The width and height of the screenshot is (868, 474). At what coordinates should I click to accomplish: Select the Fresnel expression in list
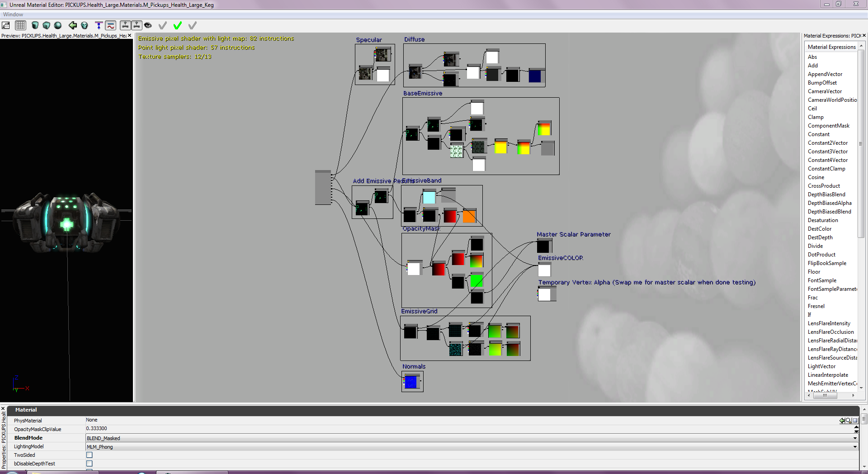click(x=816, y=306)
